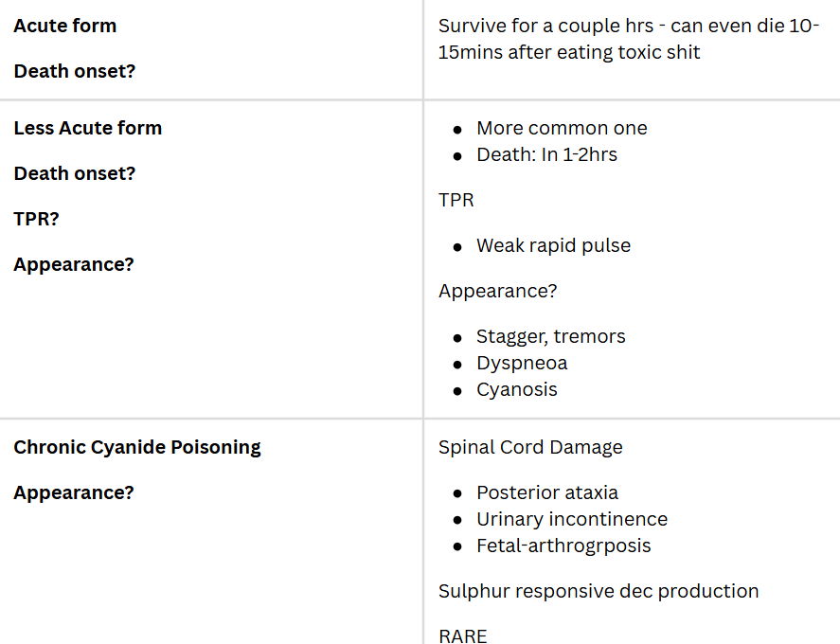Viewport: 840px width, 644px height.
Task: Click the 'Weak rapid pulse' bullet
Action: [x=553, y=245]
